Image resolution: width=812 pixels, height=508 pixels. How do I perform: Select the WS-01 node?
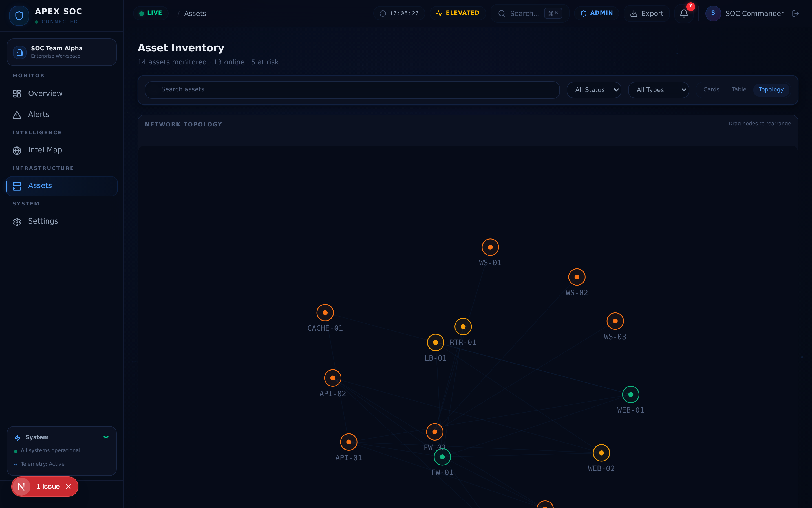[x=490, y=247]
